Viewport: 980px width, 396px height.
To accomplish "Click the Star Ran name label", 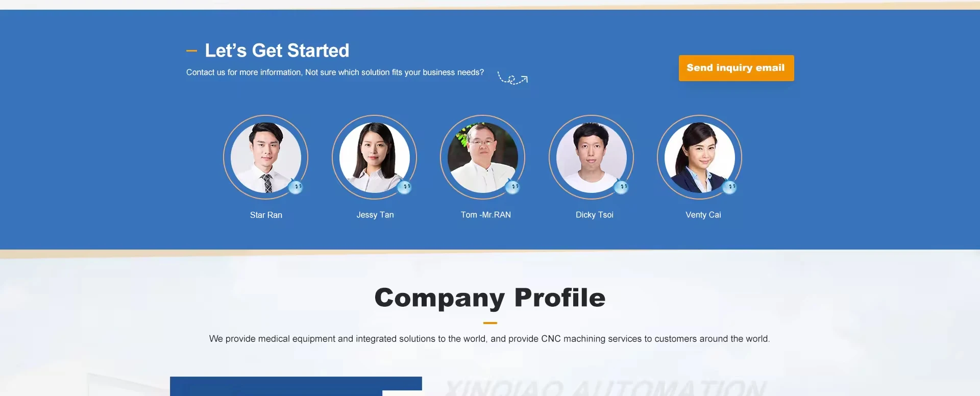I will point(266,215).
